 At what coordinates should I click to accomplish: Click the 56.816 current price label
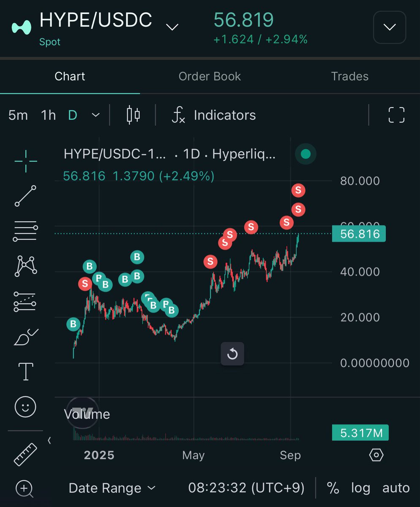click(359, 234)
